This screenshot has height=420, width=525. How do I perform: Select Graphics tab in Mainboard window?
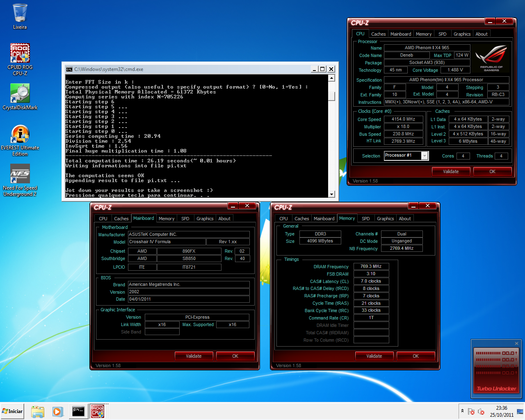pyautogui.click(x=205, y=219)
